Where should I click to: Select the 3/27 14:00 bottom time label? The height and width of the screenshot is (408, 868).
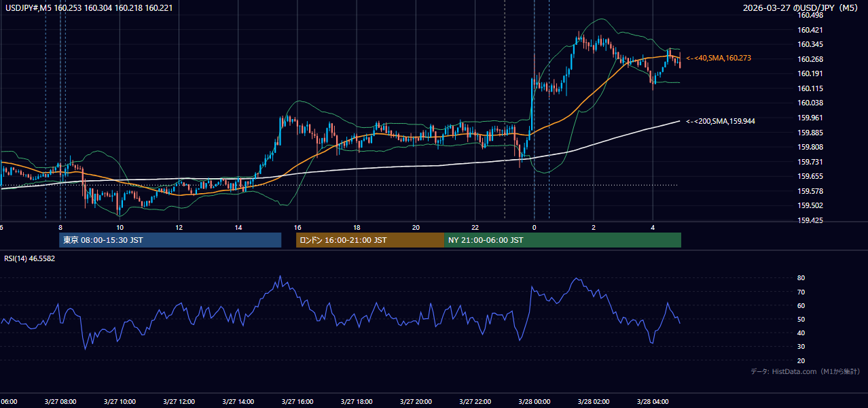point(238,401)
